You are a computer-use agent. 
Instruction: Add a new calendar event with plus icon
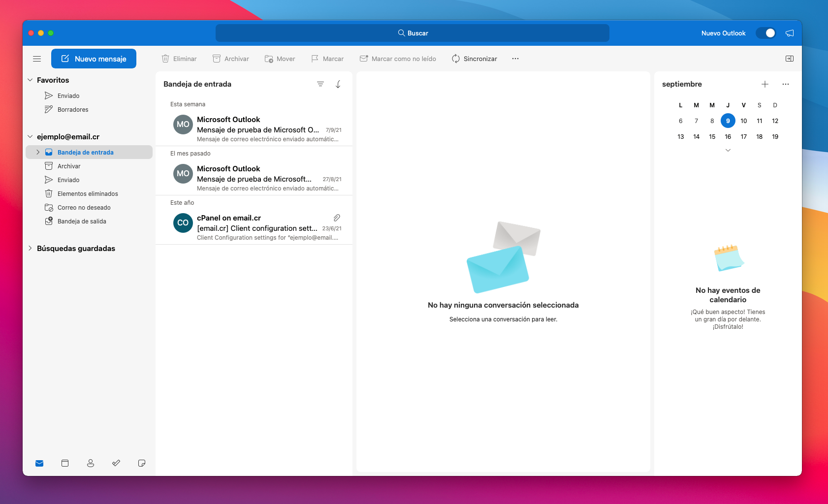[x=765, y=84]
